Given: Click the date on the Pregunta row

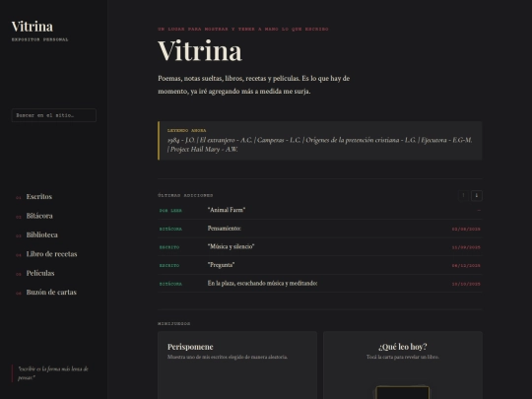Looking at the screenshot, I should click(466, 266).
